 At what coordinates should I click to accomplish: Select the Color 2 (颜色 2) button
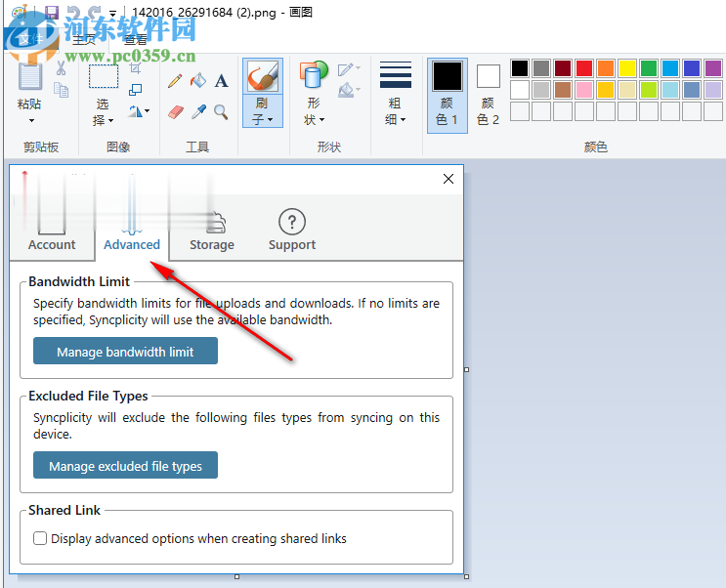click(x=488, y=96)
